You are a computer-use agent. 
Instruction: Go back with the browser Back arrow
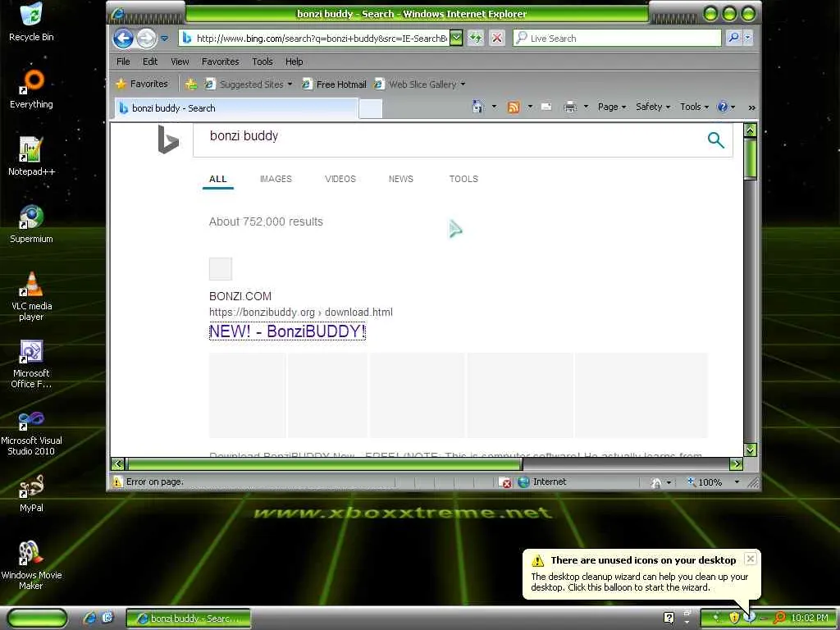click(x=123, y=38)
